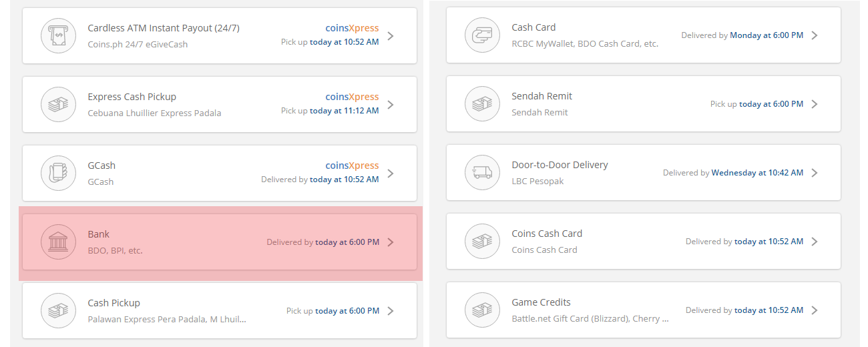This screenshot has height=347, width=868.
Task: Click the Cash Card icon
Action: [x=482, y=35]
